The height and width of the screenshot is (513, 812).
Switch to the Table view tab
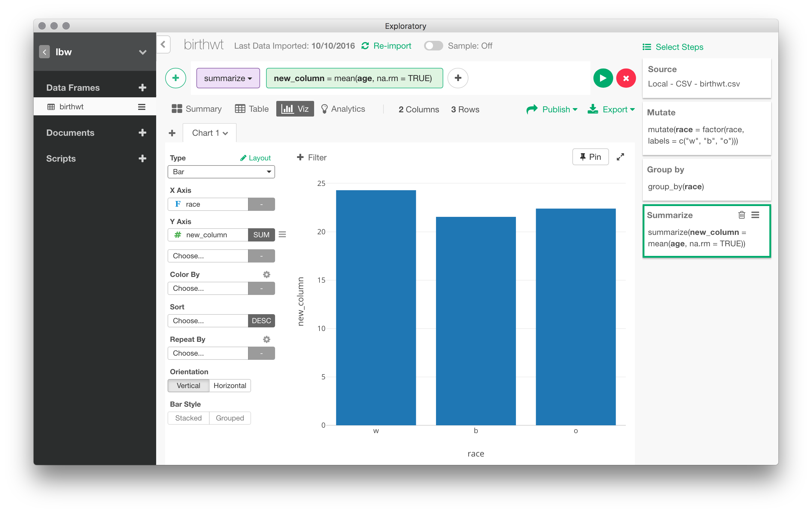coord(252,109)
